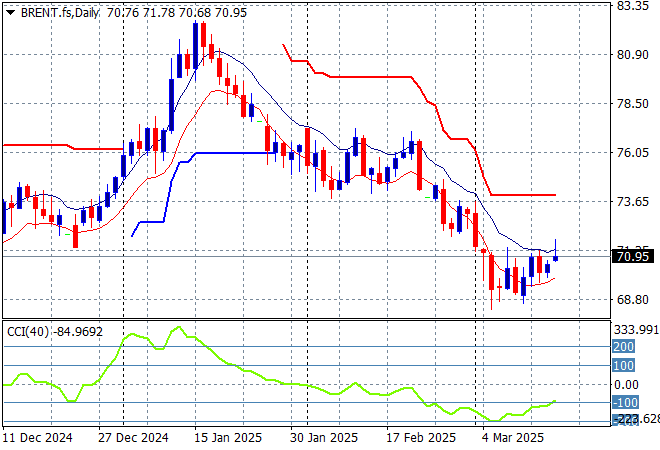The image size is (660, 450).
Task: Click the 27 Dec 2024 date label
Action: [x=133, y=438]
